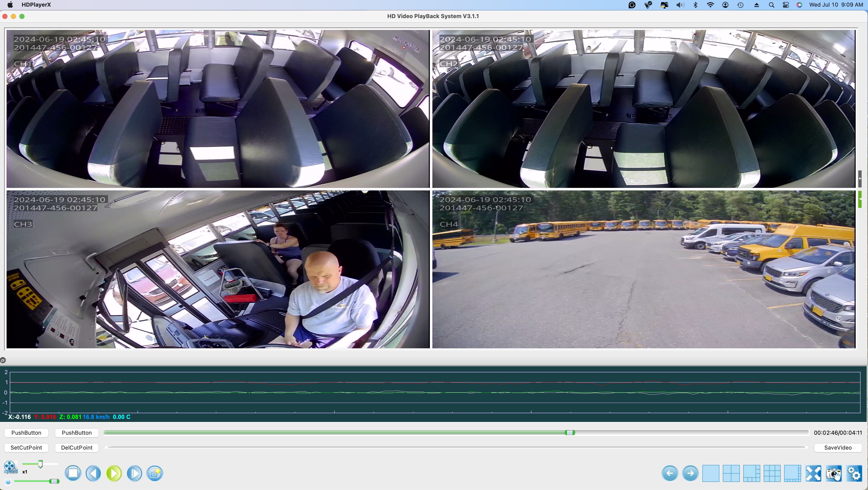Click the speed slider handle

40,464
